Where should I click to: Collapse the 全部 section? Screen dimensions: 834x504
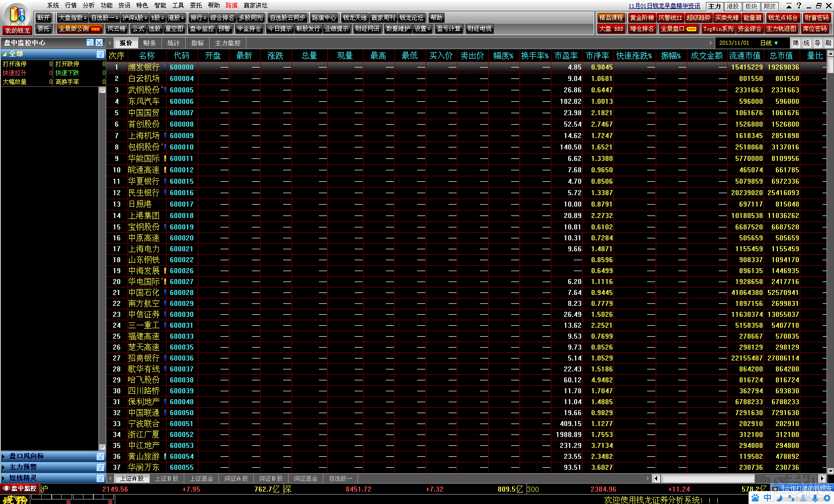pos(4,54)
